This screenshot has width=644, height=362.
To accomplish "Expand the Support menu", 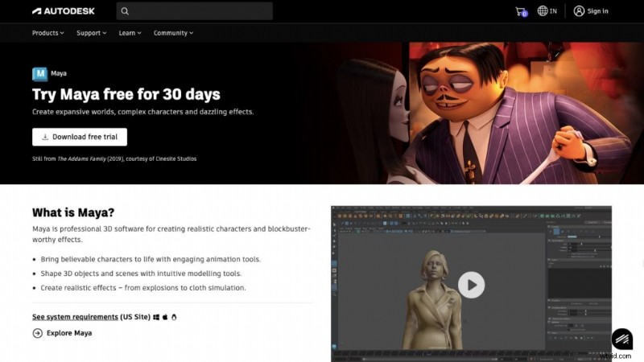I will tap(91, 33).
